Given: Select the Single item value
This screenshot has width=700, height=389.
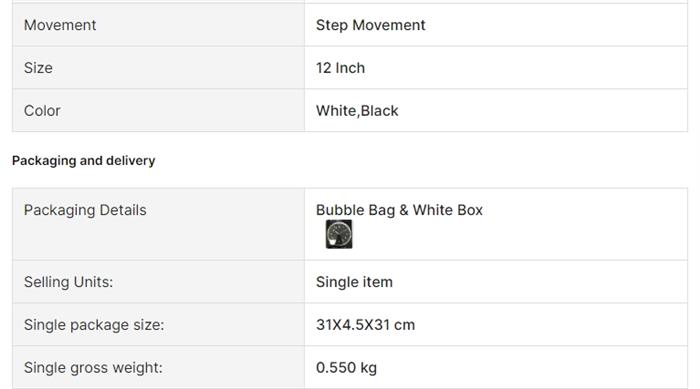Looking at the screenshot, I should click(x=354, y=282).
